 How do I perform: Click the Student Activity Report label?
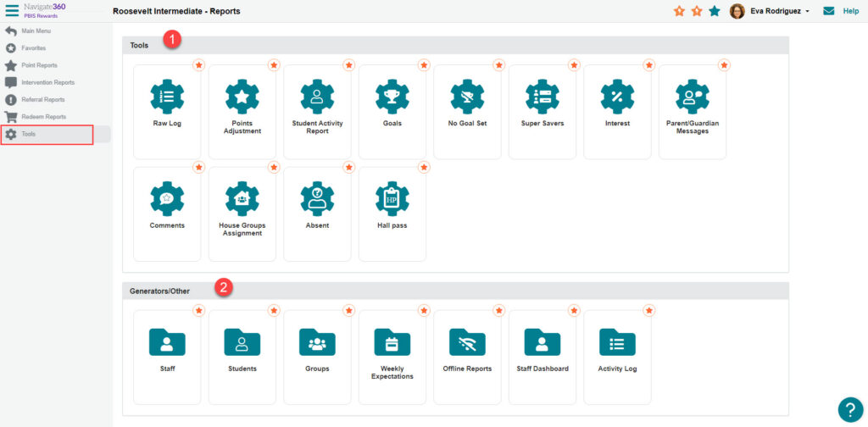(317, 127)
